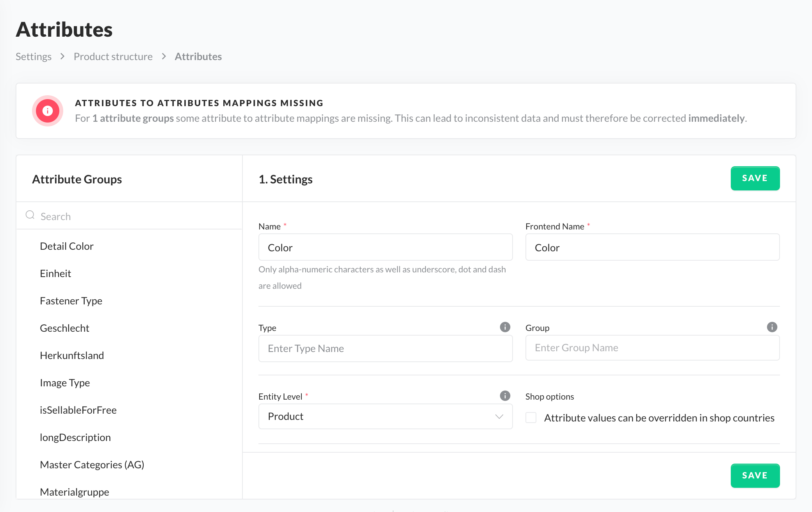Click the Type field info icon
This screenshot has height=512, width=812.
click(505, 327)
